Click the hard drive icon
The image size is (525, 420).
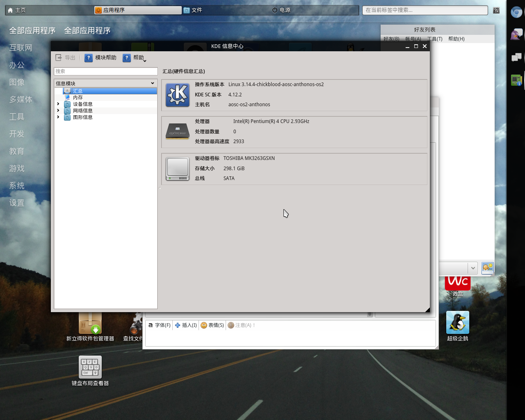(x=178, y=169)
